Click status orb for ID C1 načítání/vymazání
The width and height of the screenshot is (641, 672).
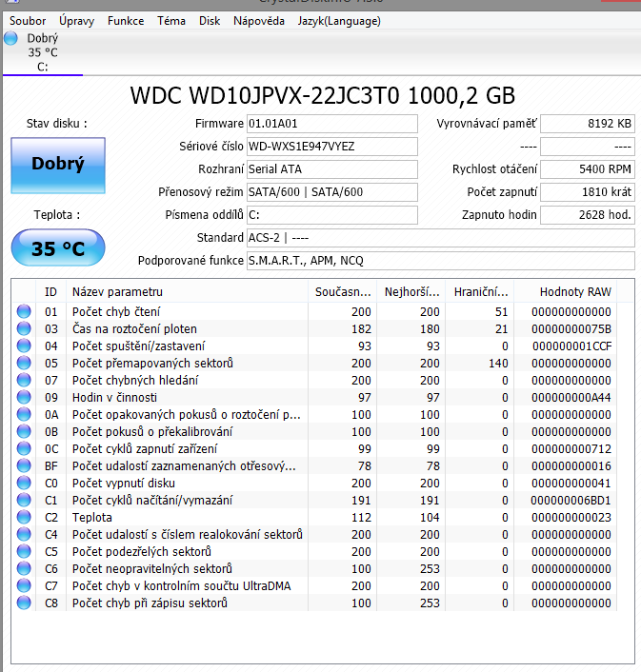tap(24, 500)
